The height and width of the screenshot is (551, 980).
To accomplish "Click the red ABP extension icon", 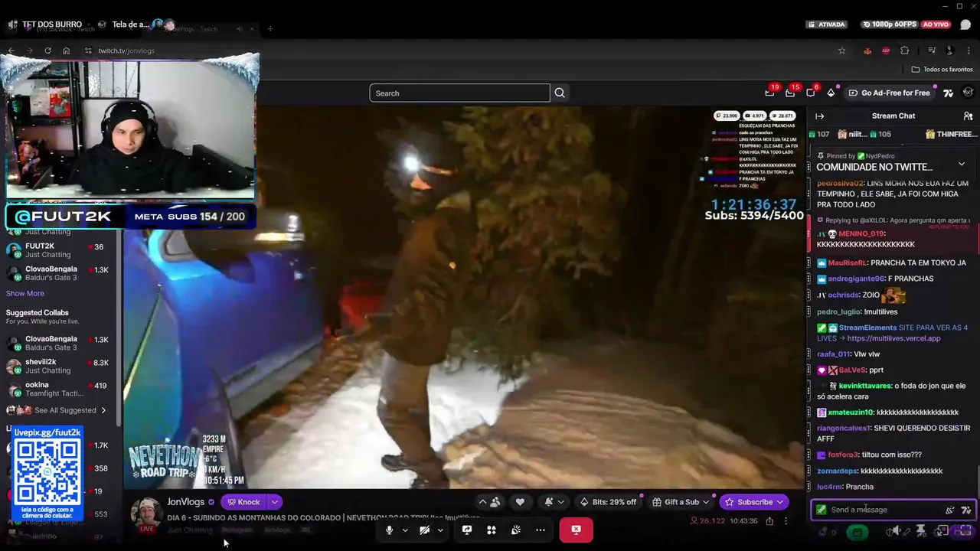I will [886, 51].
